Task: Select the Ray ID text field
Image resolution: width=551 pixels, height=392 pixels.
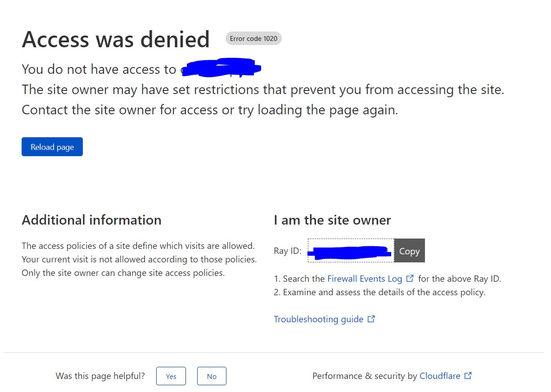Action: click(351, 251)
